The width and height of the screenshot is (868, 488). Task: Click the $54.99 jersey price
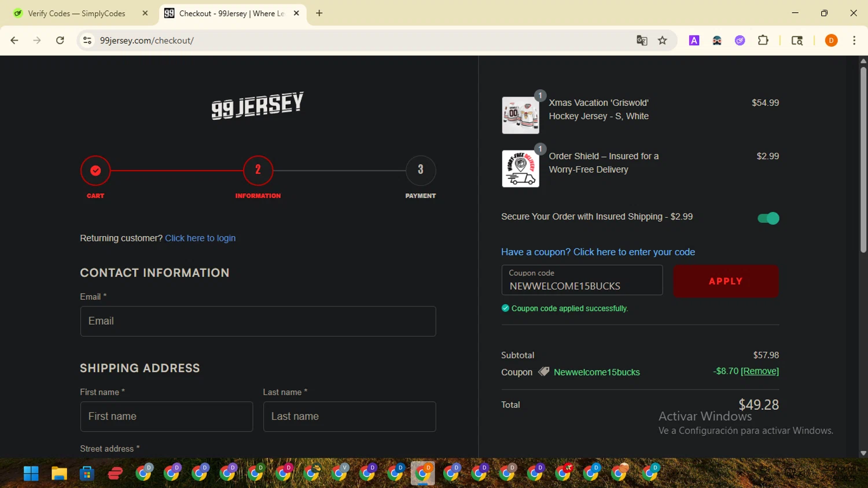765,102
